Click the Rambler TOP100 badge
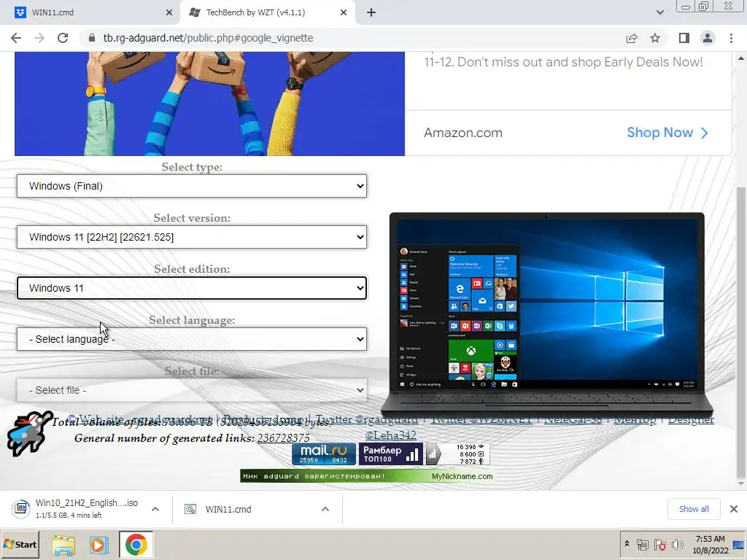 click(x=390, y=454)
